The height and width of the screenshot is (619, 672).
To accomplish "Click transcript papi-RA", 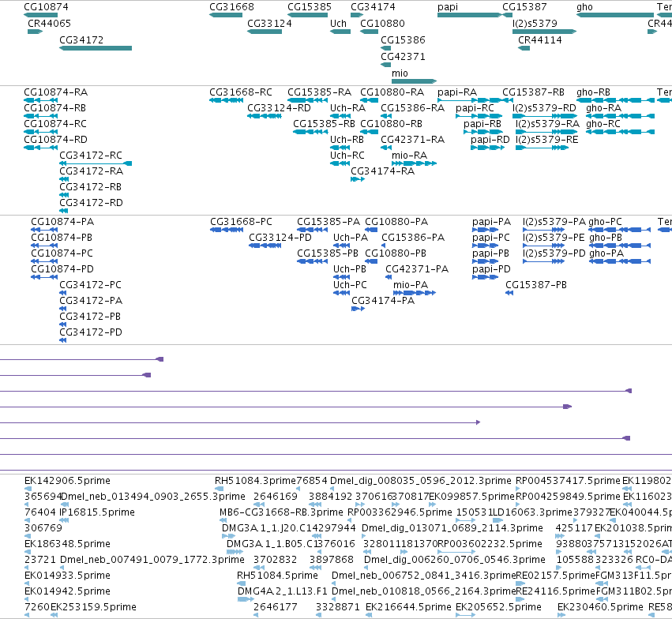I will 457,92.
